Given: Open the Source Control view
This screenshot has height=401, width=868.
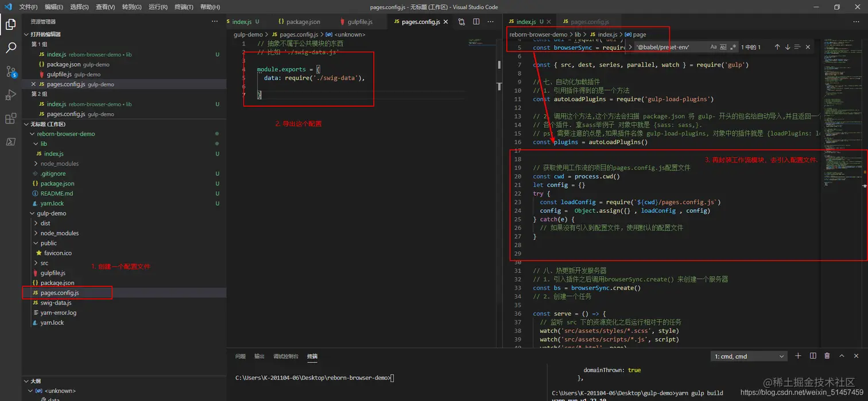Looking at the screenshot, I should click(10, 72).
